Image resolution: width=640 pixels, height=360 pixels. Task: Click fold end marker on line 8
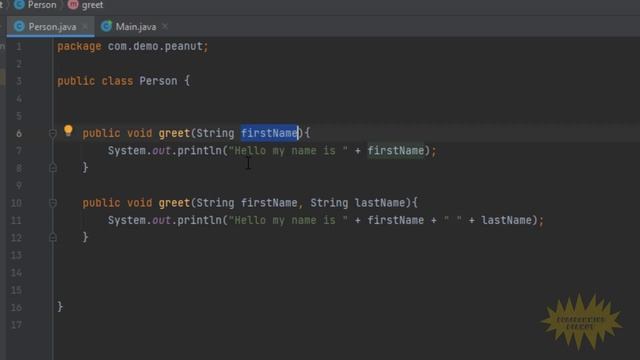53,167
